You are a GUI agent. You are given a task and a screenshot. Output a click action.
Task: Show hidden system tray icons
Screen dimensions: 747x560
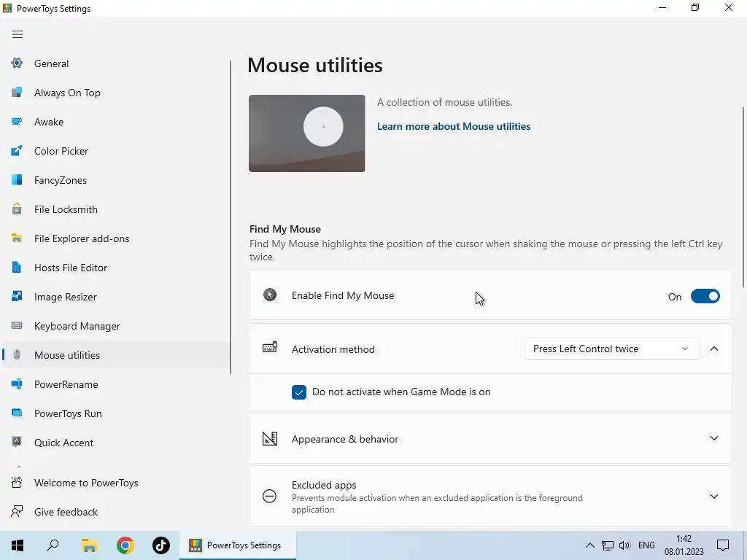click(589, 545)
